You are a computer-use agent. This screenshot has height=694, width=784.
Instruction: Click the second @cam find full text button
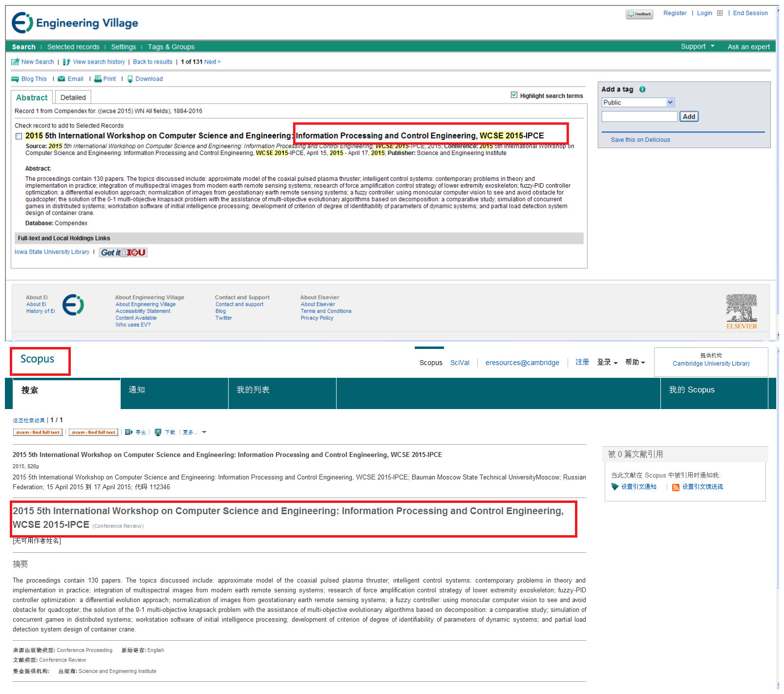93,432
